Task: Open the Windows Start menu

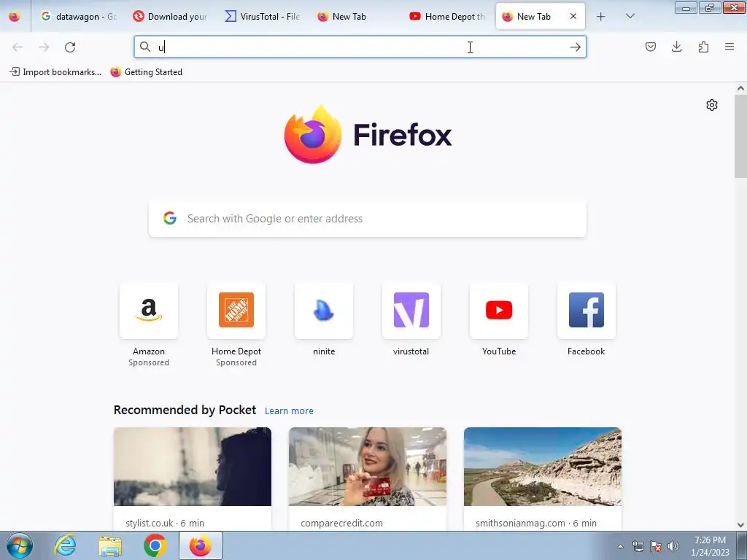Action: click(x=20, y=545)
